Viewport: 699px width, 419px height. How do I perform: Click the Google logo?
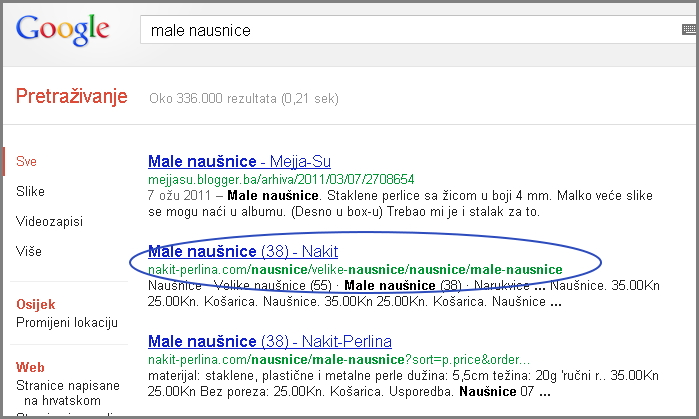[x=62, y=30]
